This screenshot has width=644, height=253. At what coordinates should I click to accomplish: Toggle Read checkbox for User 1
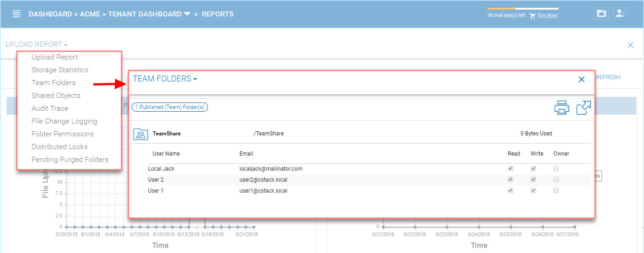[511, 190]
